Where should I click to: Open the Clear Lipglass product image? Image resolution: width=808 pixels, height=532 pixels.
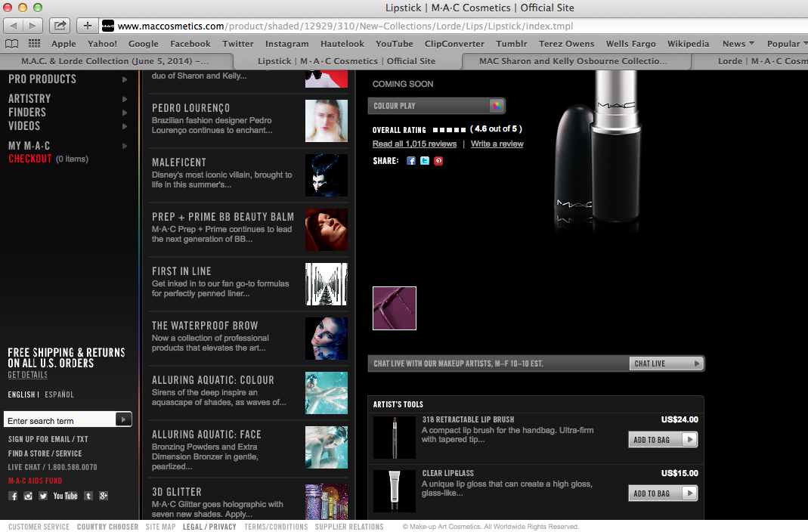395,490
